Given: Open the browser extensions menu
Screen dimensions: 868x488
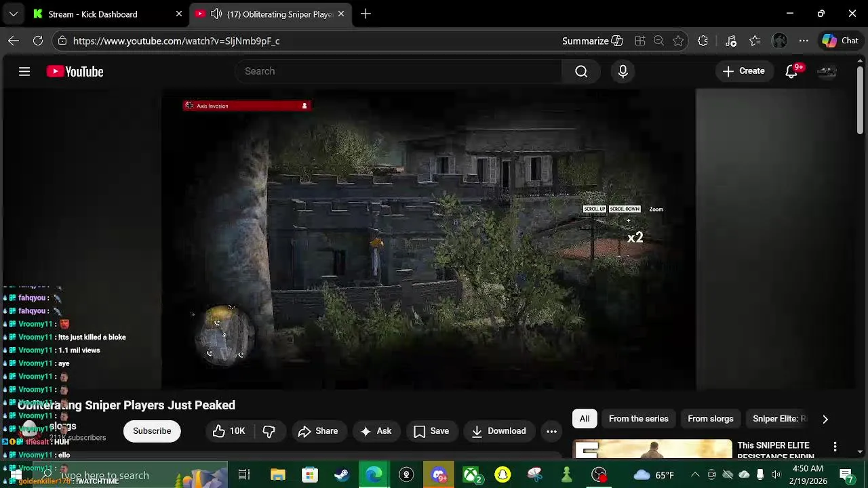Looking at the screenshot, I should 703,41.
